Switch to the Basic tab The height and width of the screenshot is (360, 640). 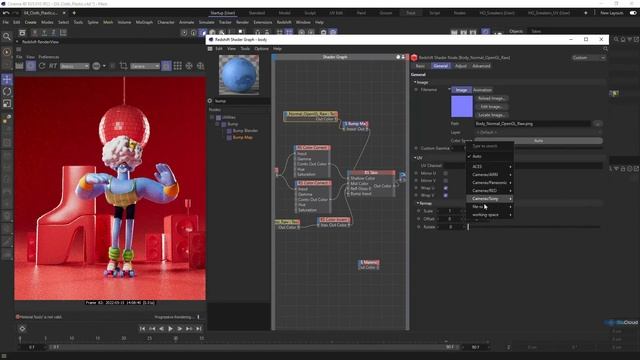[420, 66]
